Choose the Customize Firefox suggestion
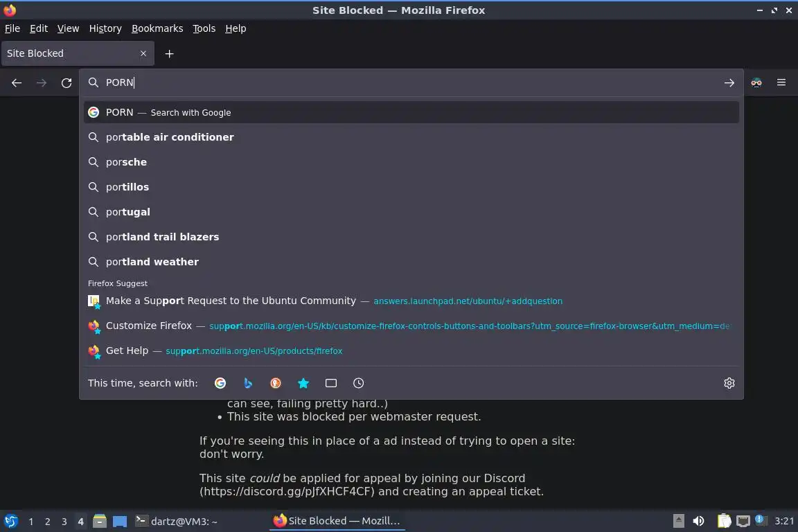Screen dimensions: 798x532 pos(411,326)
